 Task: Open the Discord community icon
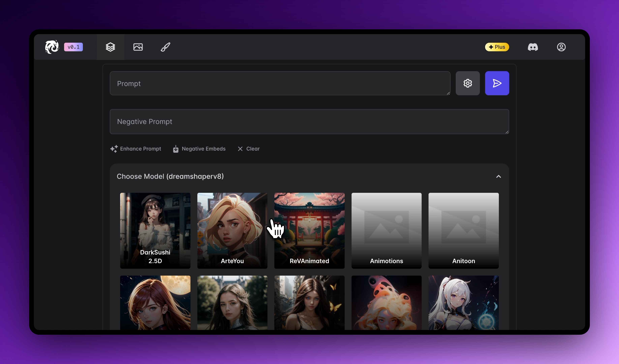(x=533, y=47)
